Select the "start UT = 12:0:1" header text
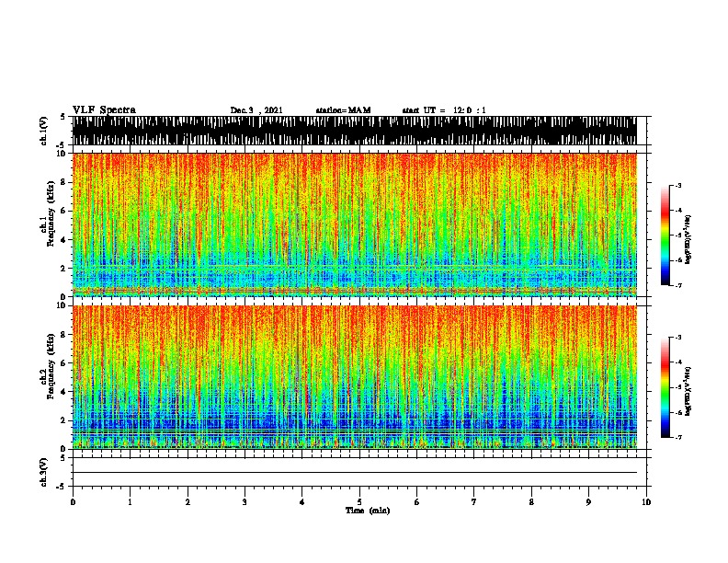The height and width of the screenshot is (563, 728). (x=444, y=110)
